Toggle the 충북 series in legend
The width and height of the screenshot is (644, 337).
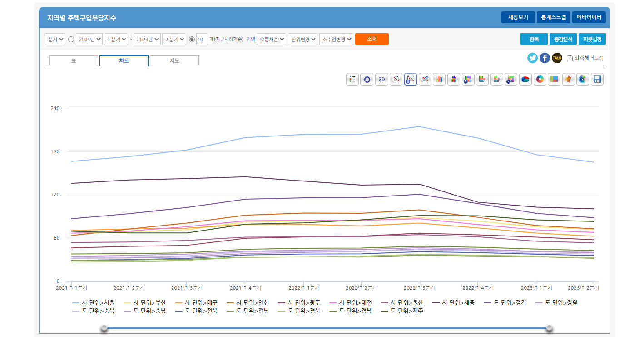click(93, 311)
